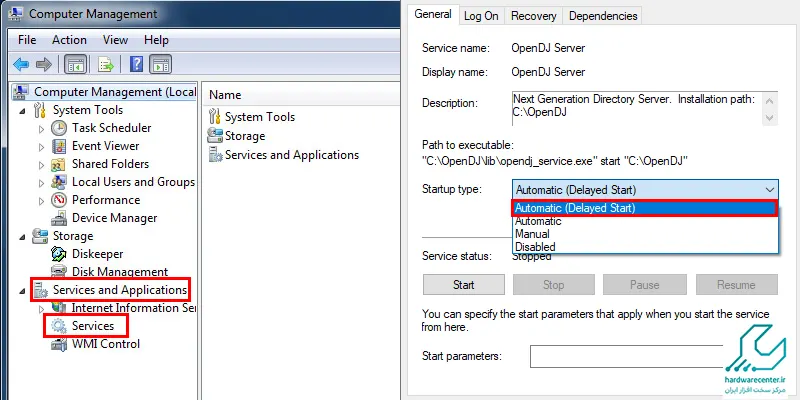Click the Storage icon in Name list
This screenshot has height=400, width=800.
pos(215,136)
